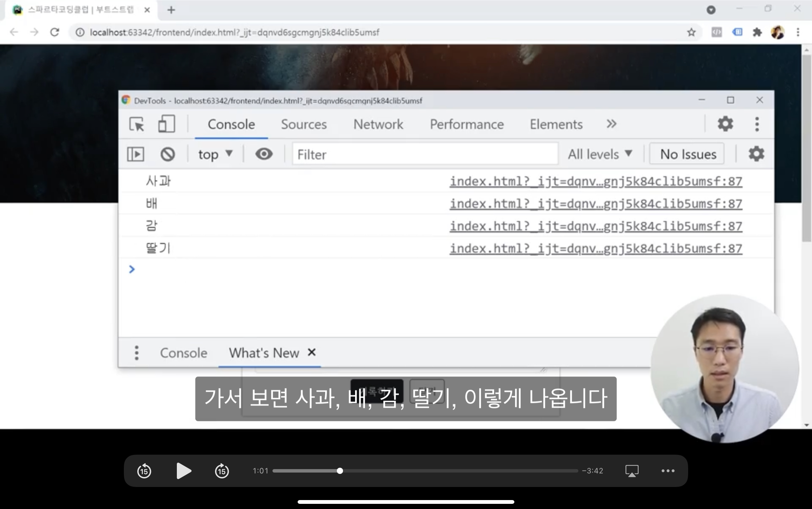Screen dimensions: 812x509
Task: Expand more DevTools tabs chevron
Action: pyautogui.click(x=611, y=124)
